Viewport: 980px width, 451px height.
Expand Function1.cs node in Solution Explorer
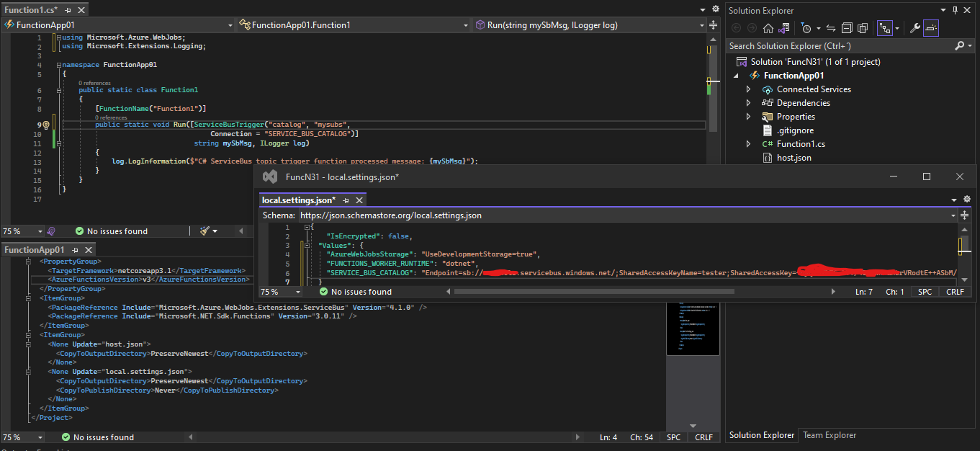point(748,144)
